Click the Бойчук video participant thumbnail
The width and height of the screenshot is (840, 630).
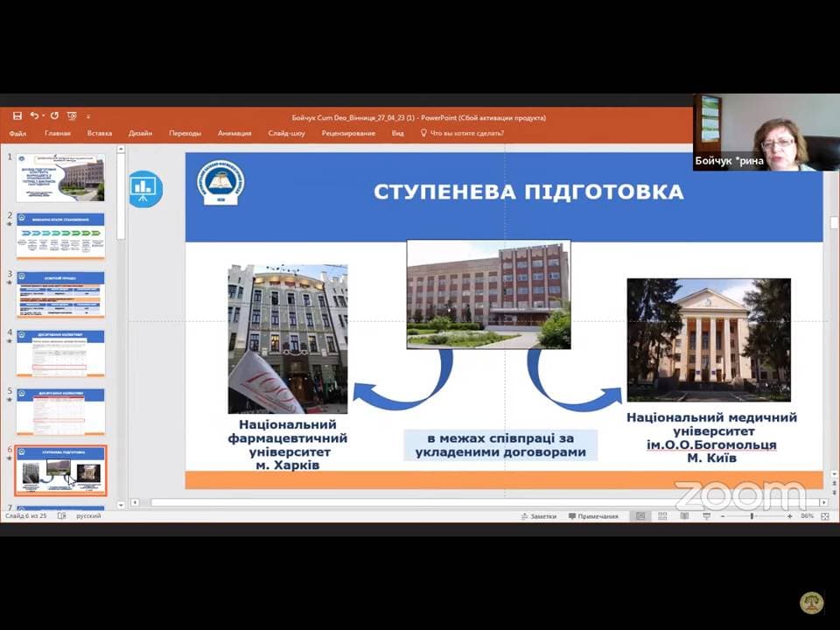[766, 133]
